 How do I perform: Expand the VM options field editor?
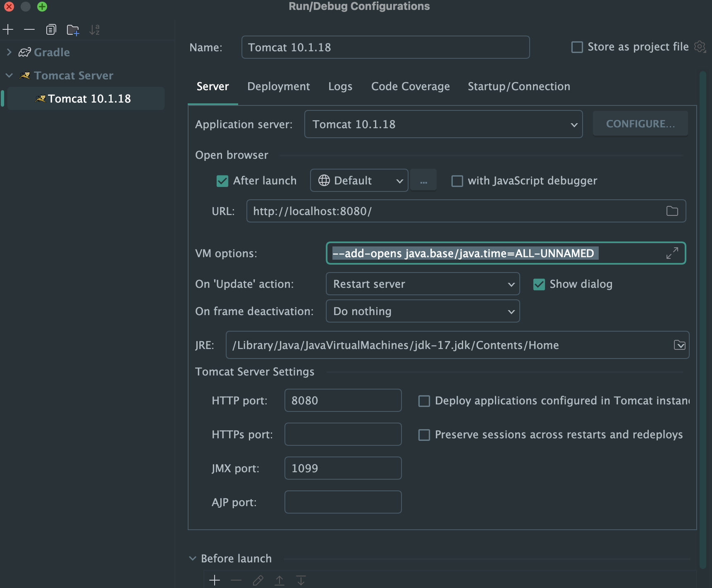(672, 253)
